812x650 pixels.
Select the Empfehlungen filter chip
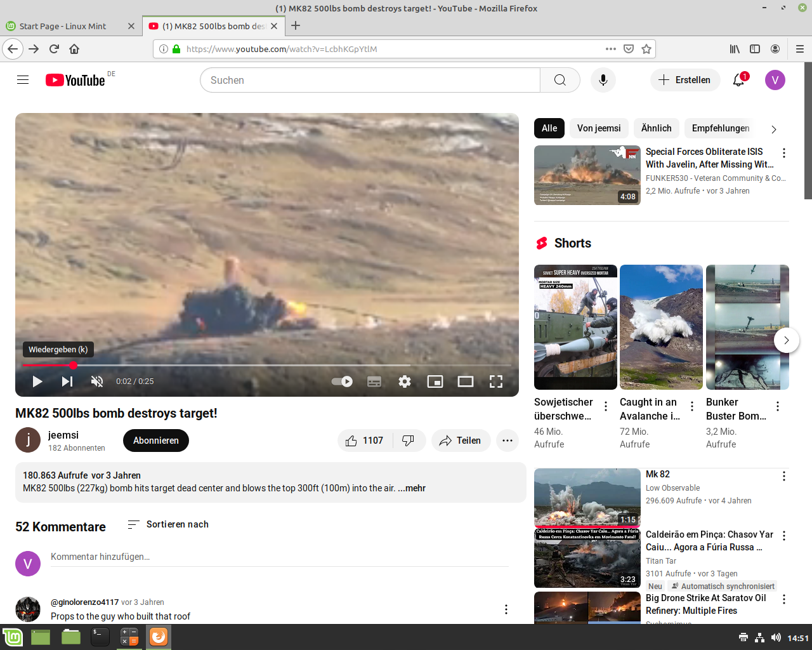(x=721, y=128)
